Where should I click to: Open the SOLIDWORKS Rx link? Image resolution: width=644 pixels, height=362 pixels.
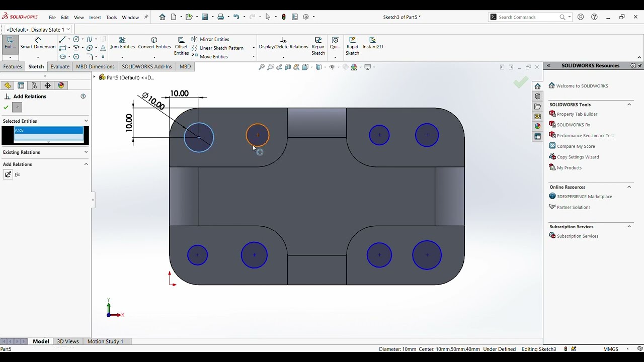click(x=574, y=125)
